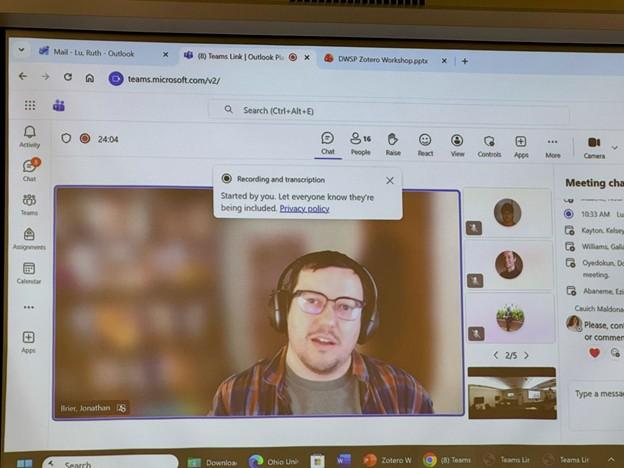The width and height of the screenshot is (624, 468).
Task: Close the Recording and transcription notice
Action: (x=390, y=181)
